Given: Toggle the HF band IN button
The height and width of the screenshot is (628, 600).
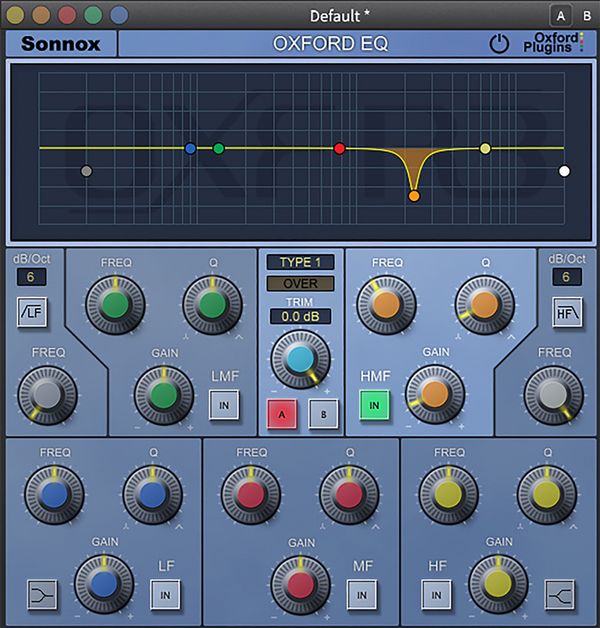Looking at the screenshot, I should [x=436, y=595].
